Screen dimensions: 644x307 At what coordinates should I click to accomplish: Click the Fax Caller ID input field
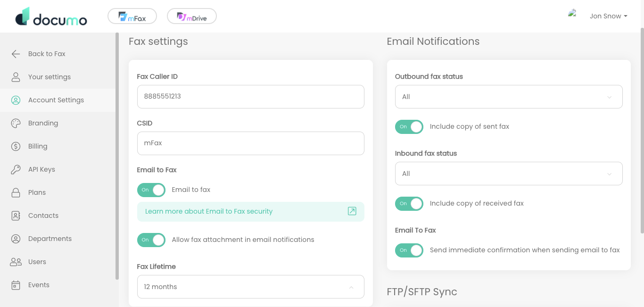(x=250, y=97)
